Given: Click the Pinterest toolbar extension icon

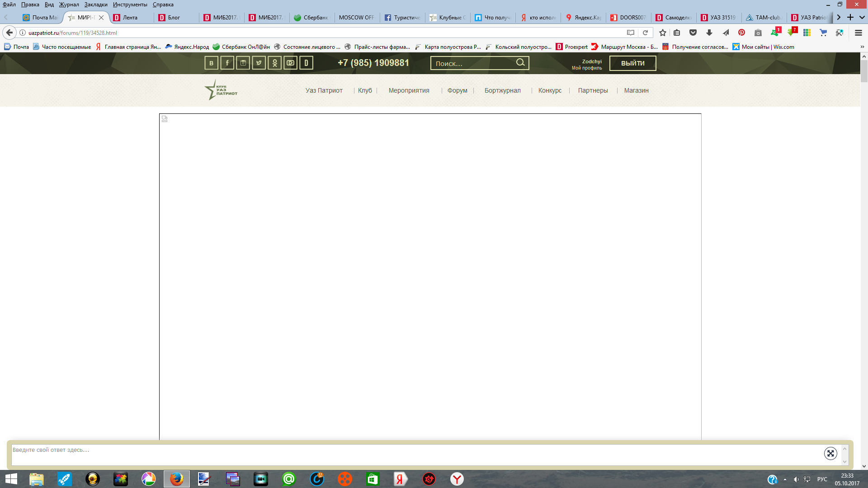Looking at the screenshot, I should 741,33.
